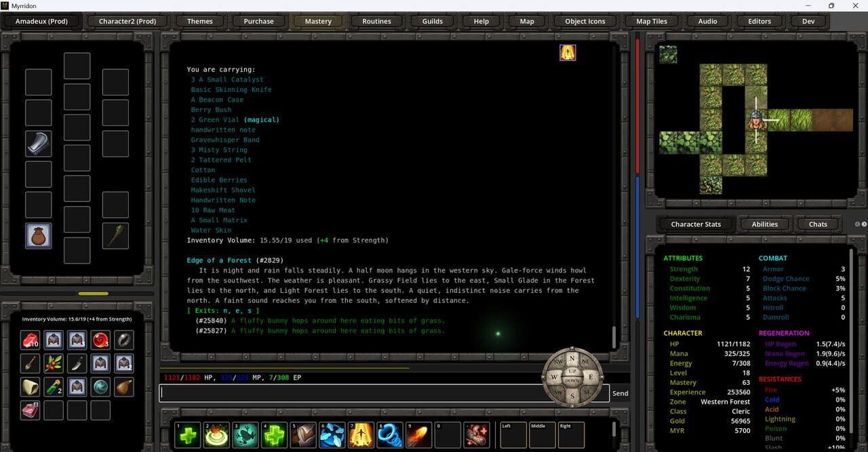Open the Mastery menu
The image size is (868, 452).
(x=318, y=21)
